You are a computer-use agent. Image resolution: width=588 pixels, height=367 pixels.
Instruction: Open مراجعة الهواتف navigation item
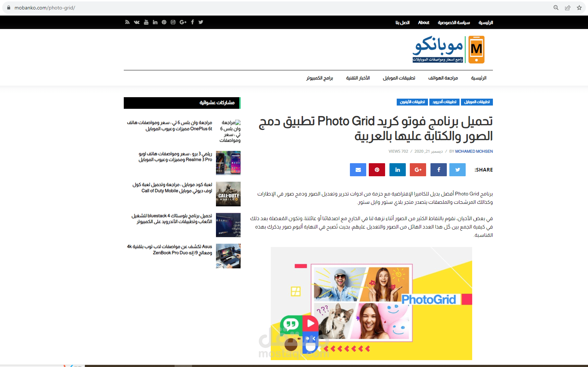[x=443, y=78]
